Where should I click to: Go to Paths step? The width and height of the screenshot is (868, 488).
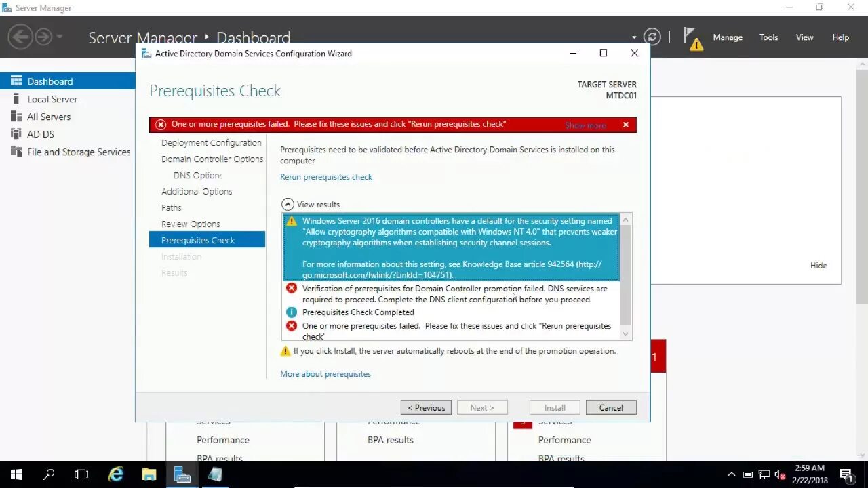172,208
